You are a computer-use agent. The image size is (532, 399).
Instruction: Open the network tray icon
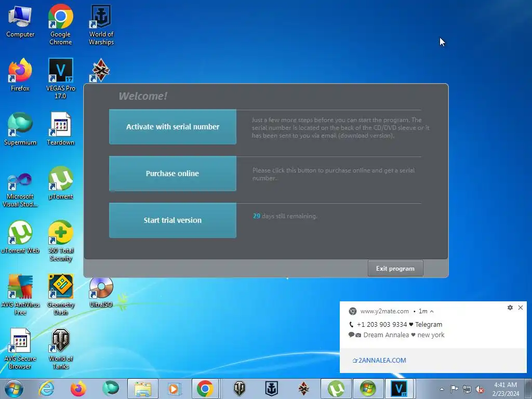467,389
